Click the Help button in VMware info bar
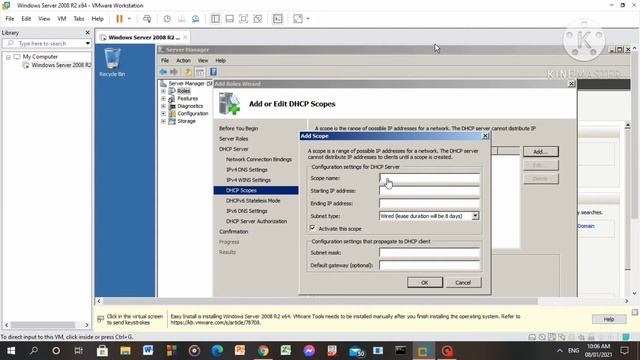The width and height of the screenshot is (640, 360). click(609, 319)
